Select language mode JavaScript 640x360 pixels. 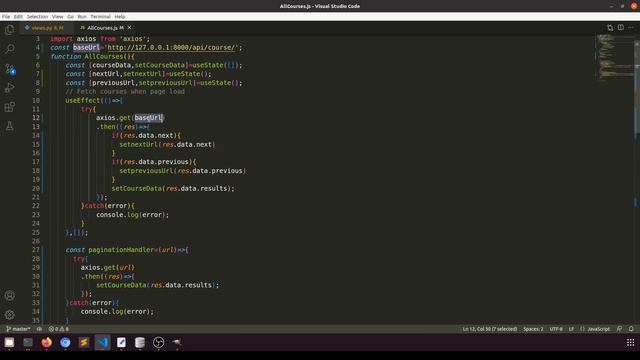pyautogui.click(x=595, y=329)
